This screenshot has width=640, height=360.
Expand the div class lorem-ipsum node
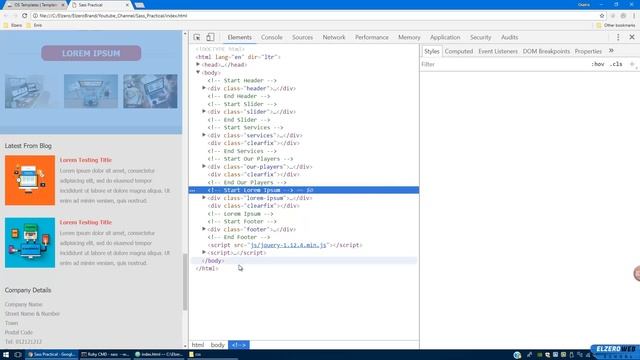(x=204, y=198)
